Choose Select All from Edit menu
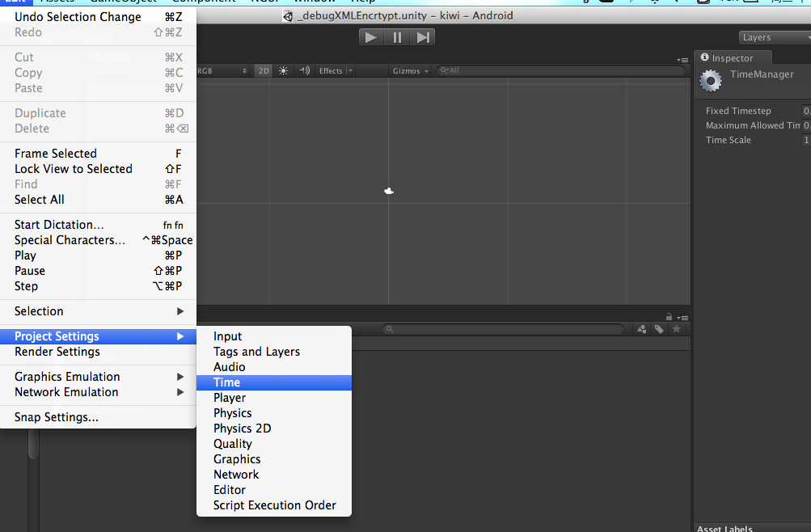 tap(98, 200)
